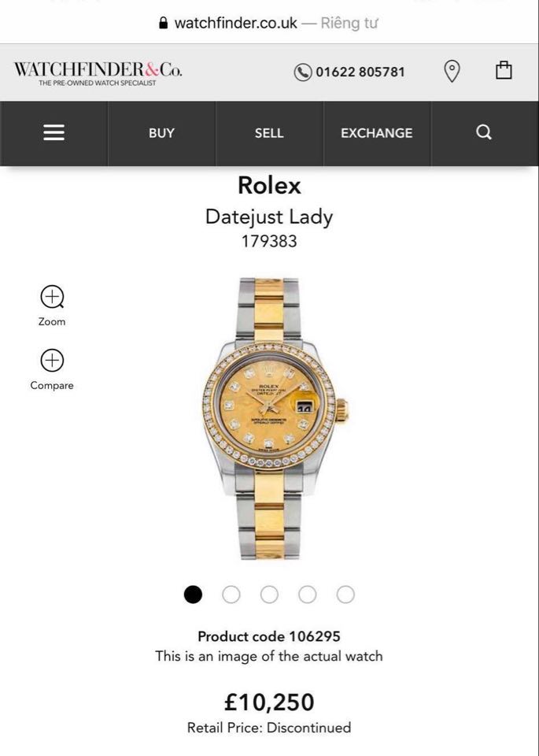Tap the watchfinder.co.uk address bar
The width and height of the screenshot is (539, 756).
(x=269, y=23)
